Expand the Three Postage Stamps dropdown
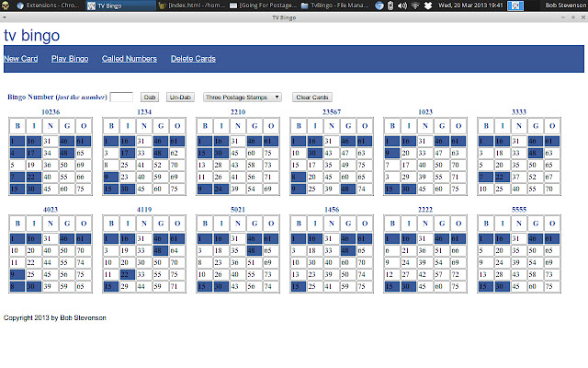The width and height of the screenshot is (588, 368). [x=243, y=97]
